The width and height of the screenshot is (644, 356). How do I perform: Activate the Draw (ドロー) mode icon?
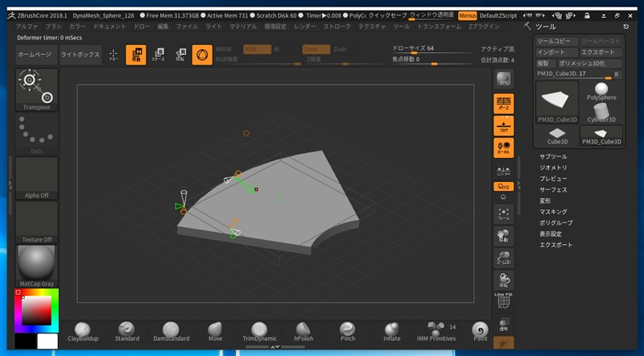114,55
